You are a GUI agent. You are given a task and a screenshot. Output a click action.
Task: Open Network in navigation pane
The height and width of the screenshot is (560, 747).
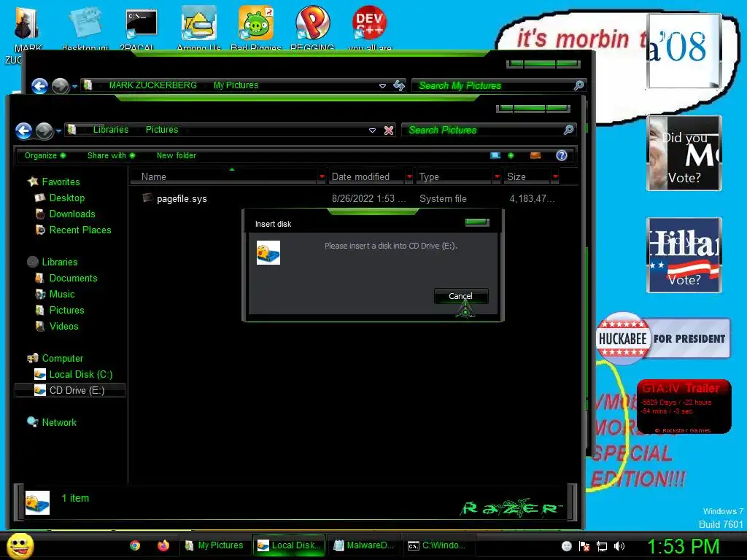click(59, 422)
